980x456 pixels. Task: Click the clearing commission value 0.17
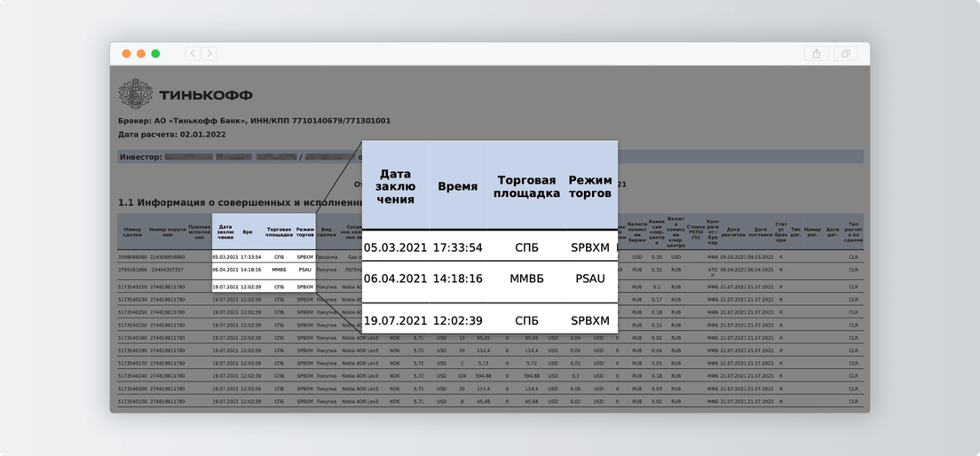click(x=656, y=299)
